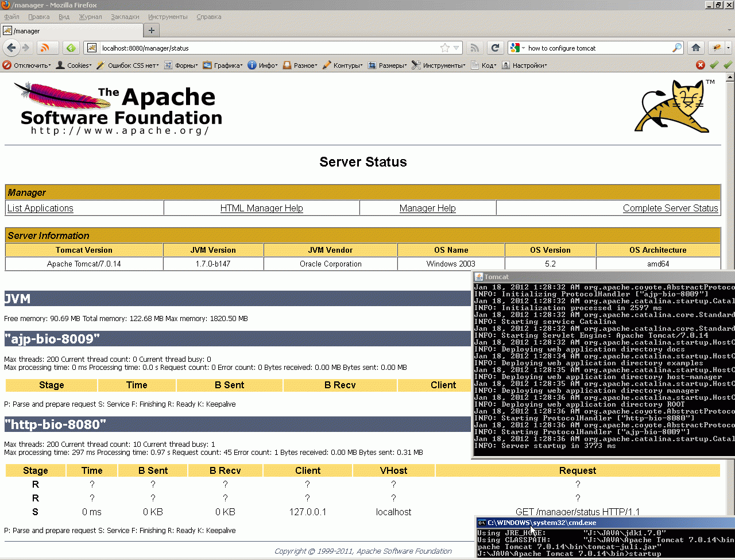Click the 'Oracle Corporation' vendor cell
The height and width of the screenshot is (560, 735).
click(331, 264)
